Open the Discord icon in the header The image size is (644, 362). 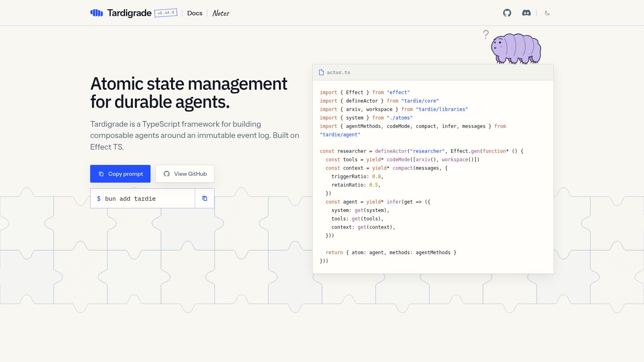526,13
